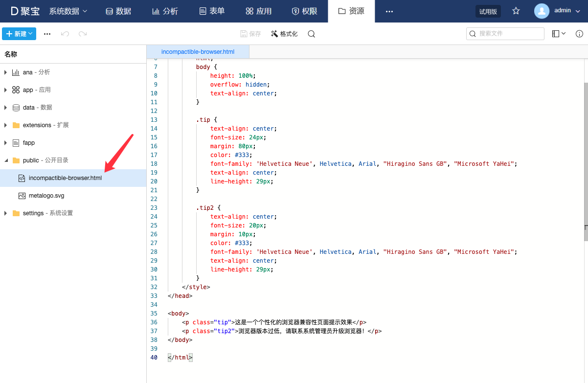Viewport: 588px width, 383px height.
Task: Click the info circle icon
Action: [x=579, y=34]
